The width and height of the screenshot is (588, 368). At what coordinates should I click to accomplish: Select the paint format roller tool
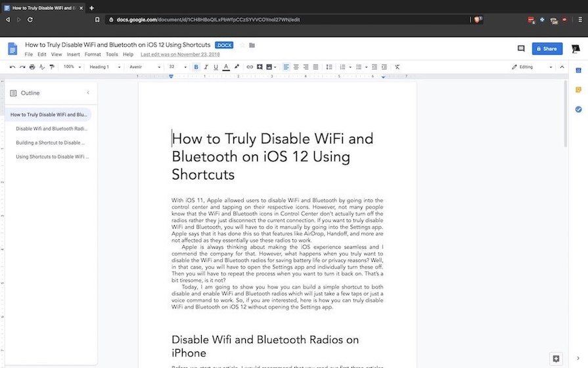tap(52, 67)
